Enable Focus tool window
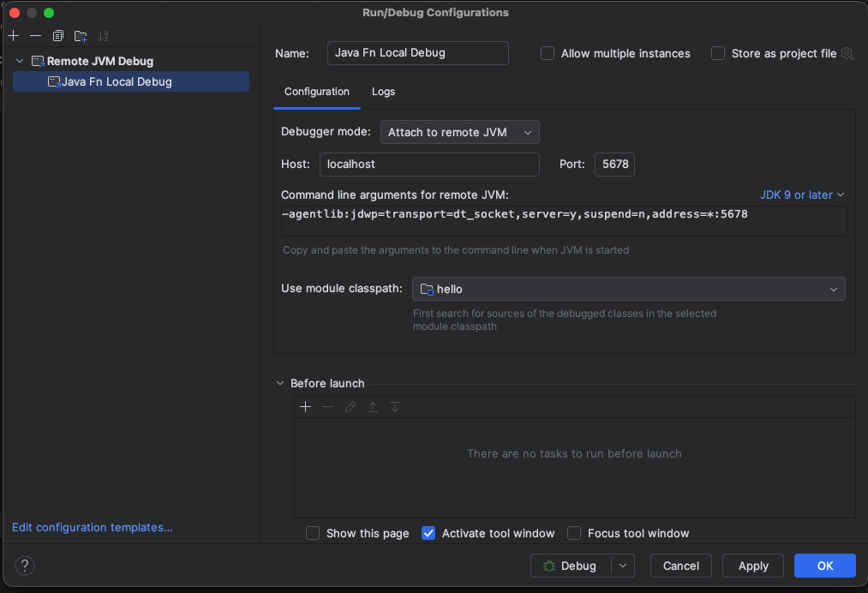868x593 pixels. click(x=574, y=533)
